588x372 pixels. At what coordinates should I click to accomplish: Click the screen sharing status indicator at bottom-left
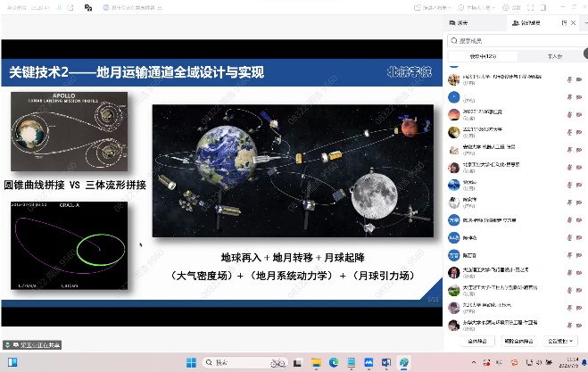pyautogui.click(x=29, y=343)
